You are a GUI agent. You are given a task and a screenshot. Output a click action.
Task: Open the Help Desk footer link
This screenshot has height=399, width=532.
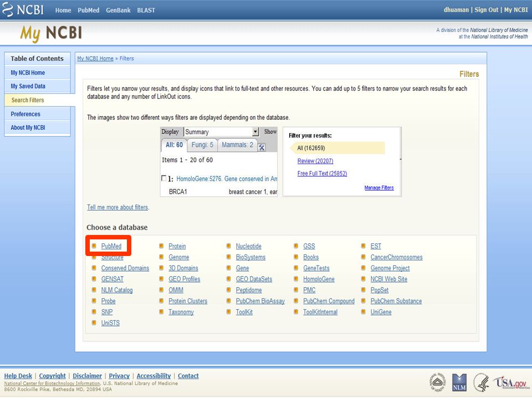click(18, 376)
